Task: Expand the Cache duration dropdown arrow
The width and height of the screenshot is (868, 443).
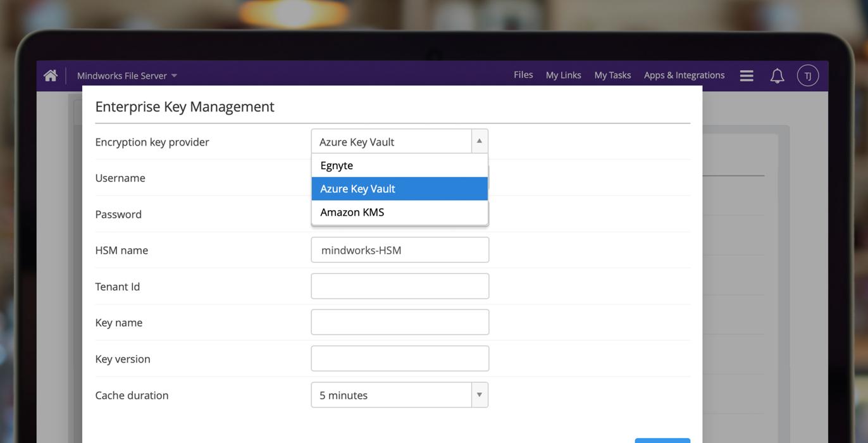Action: (479, 395)
